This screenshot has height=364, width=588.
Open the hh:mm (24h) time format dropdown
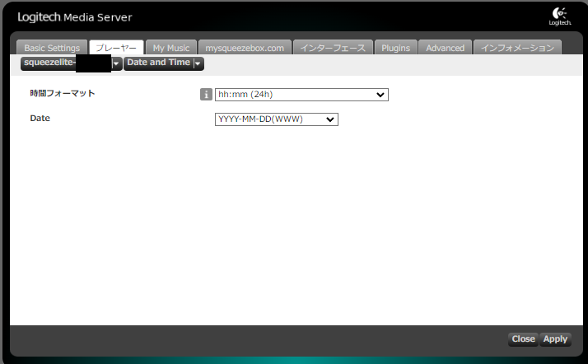301,95
